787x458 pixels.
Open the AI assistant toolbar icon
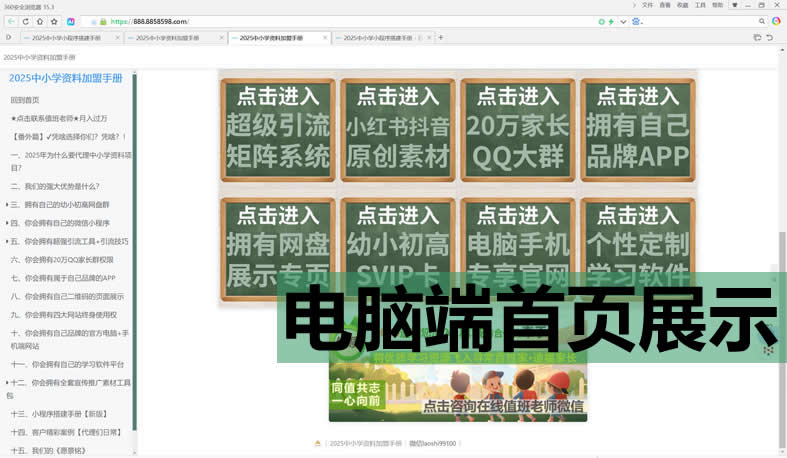tap(71, 22)
